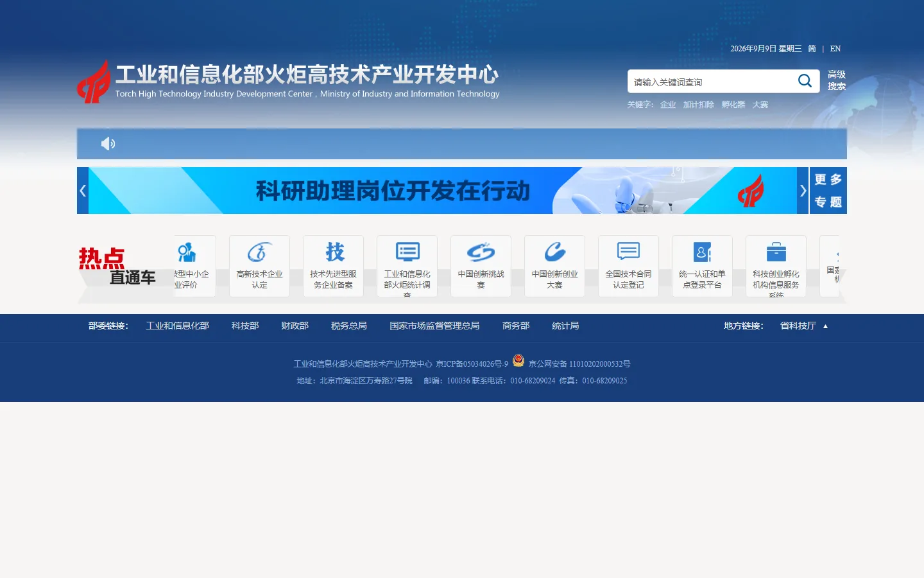Open 中国创新挑战赛 icon tile
This screenshot has height=578, width=924.
(x=481, y=266)
